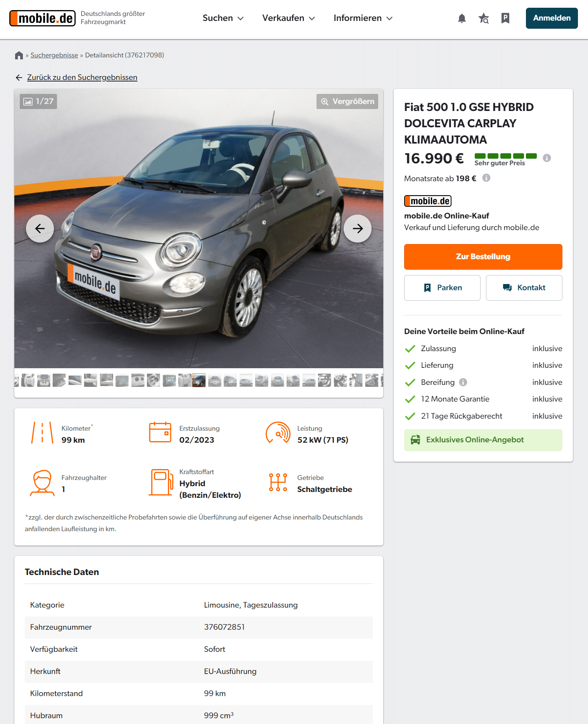Click the Fahrzeugnummer value 376072851
This screenshot has width=588, height=724.
point(224,627)
